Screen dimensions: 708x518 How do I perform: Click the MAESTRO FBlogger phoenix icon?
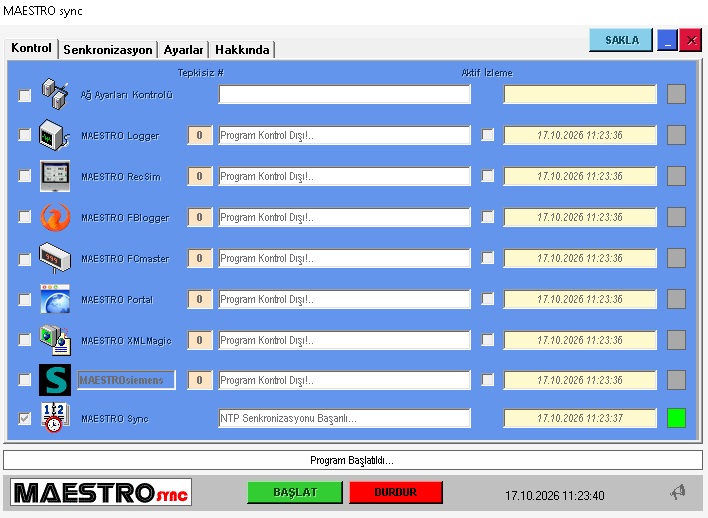[x=55, y=217]
